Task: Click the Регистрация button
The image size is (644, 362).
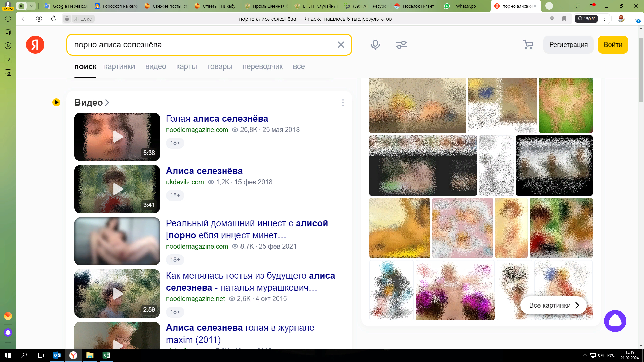Action: (568, 45)
